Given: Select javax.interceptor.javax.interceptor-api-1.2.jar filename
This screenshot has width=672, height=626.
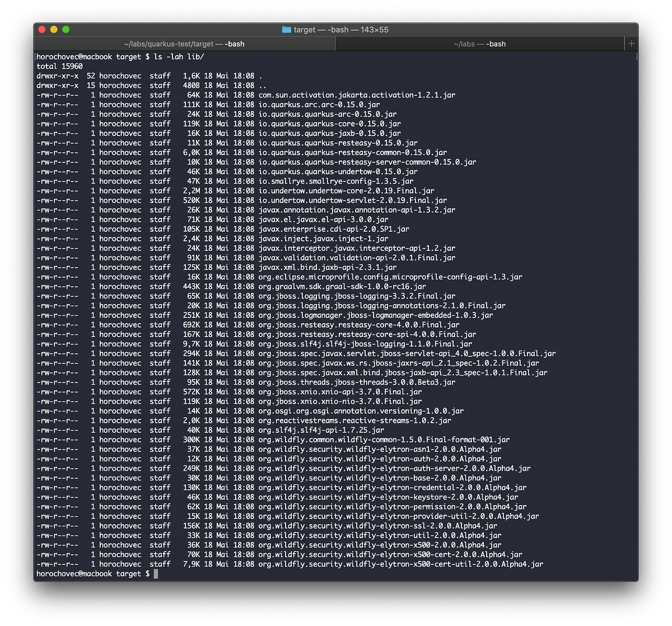Looking at the screenshot, I should click(x=357, y=248).
